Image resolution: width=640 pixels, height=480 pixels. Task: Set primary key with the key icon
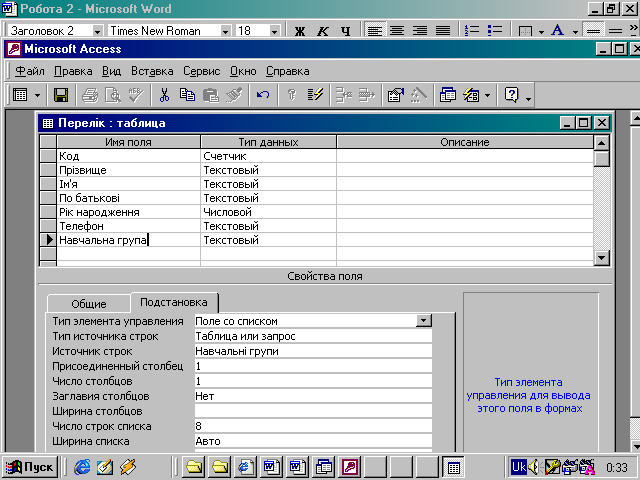pos(291,95)
